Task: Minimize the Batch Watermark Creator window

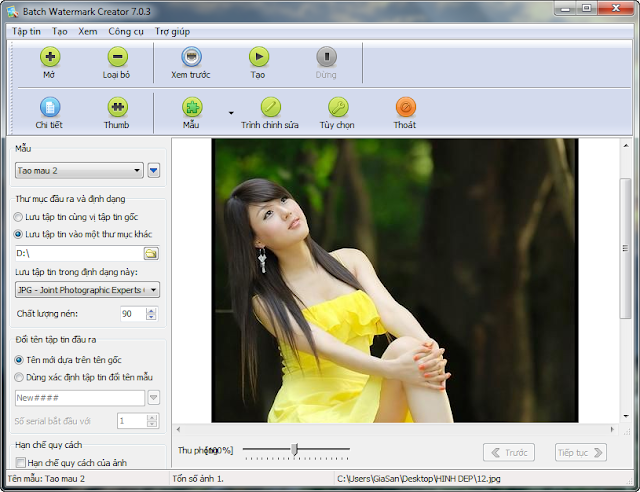Action: (566, 9)
